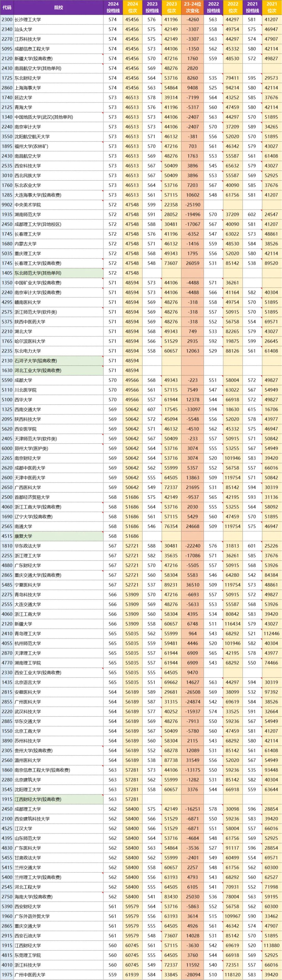Click the -25190 rank change value
Screen dimensions: 282x980
(x=192, y=205)
